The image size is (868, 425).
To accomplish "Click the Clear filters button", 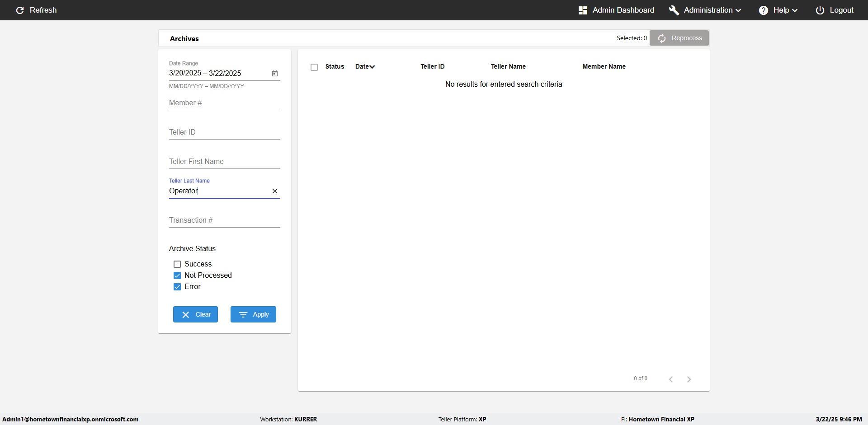I will pos(195,314).
